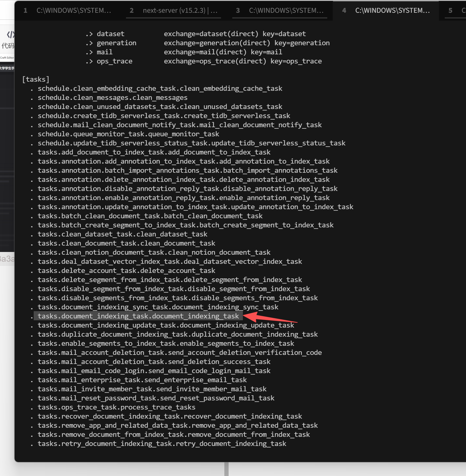Click tasks.add_document_to_index_task line
The width and height of the screenshot is (466, 476).
[154, 152]
